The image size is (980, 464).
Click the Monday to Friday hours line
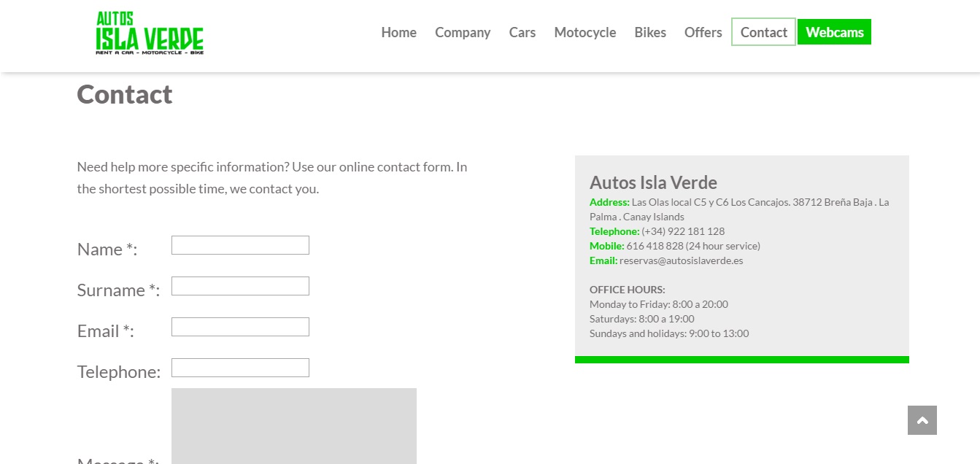click(x=659, y=304)
